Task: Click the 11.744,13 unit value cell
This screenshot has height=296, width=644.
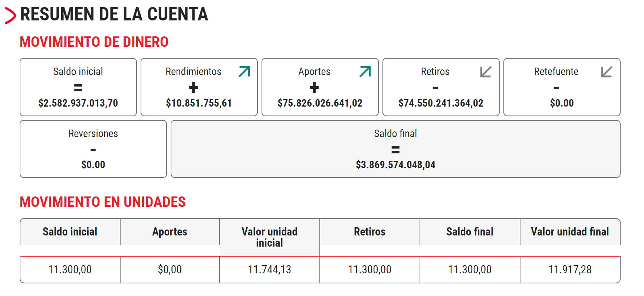Action: [x=269, y=269]
